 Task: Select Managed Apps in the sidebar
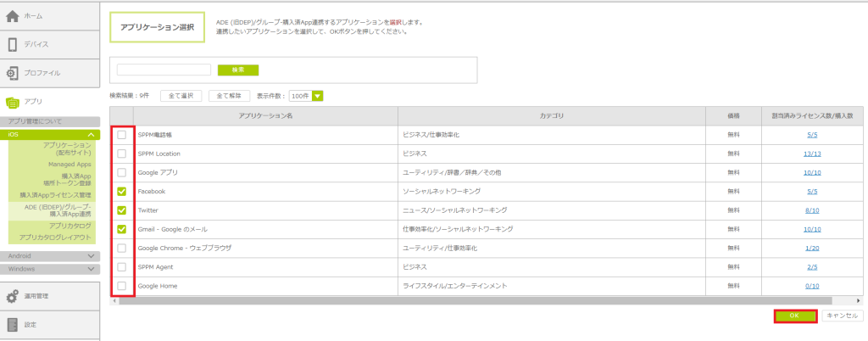[70, 165]
